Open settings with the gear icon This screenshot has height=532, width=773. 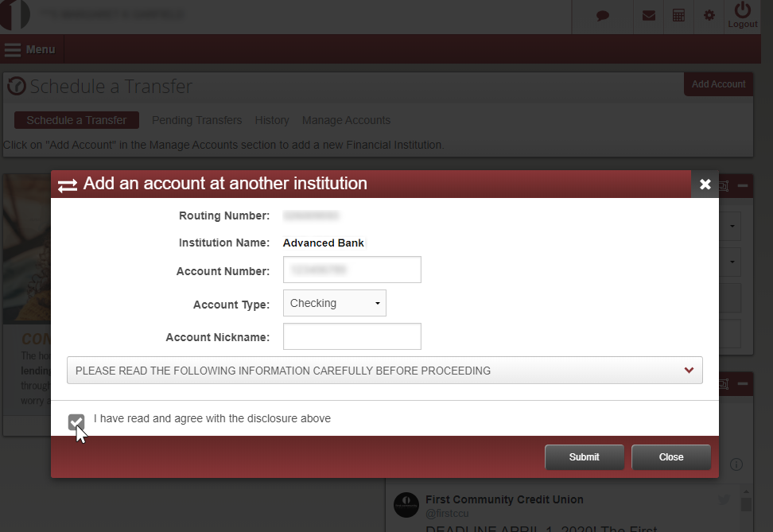[x=709, y=16]
